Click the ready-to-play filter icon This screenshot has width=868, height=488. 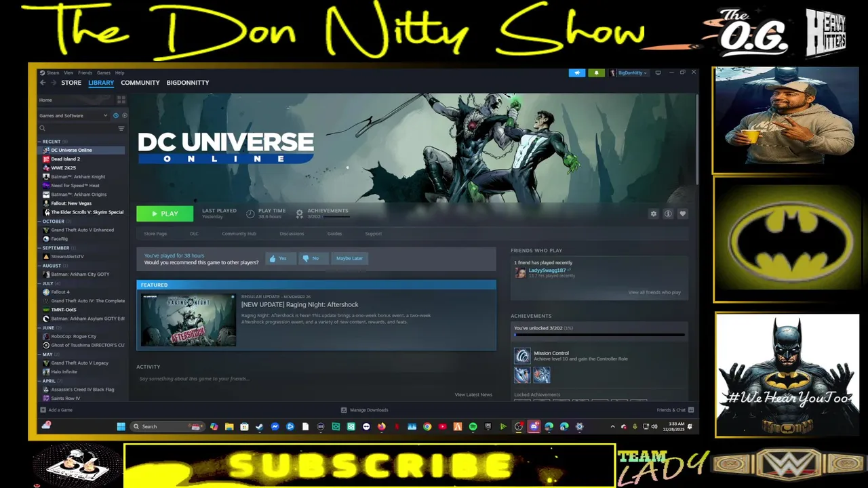click(124, 116)
